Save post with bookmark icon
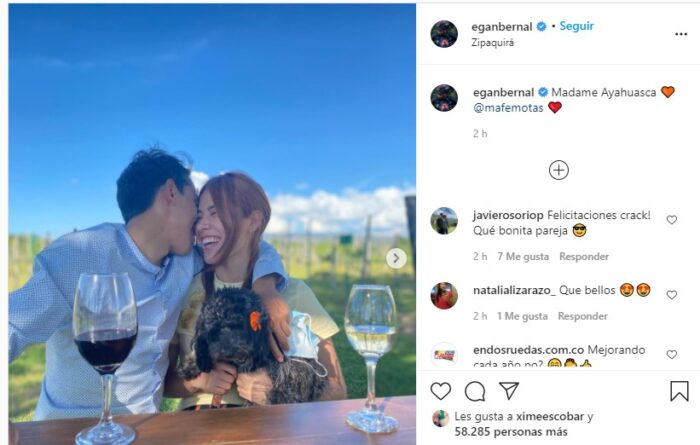Viewport: 700px width, 445px height. click(679, 391)
